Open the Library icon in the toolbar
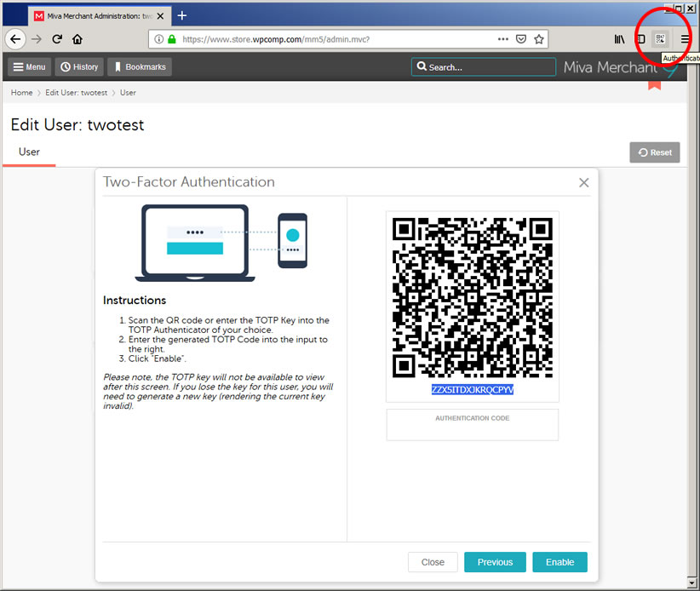 619,39
